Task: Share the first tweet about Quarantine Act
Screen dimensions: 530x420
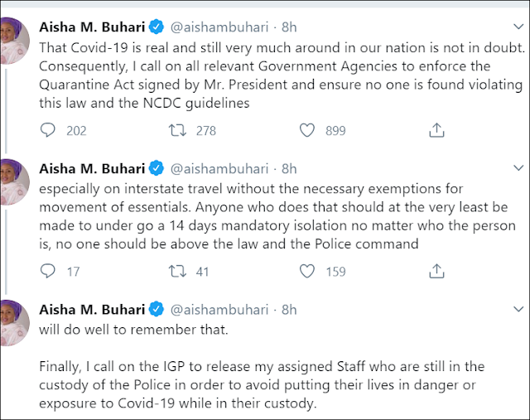Action: pos(436,130)
